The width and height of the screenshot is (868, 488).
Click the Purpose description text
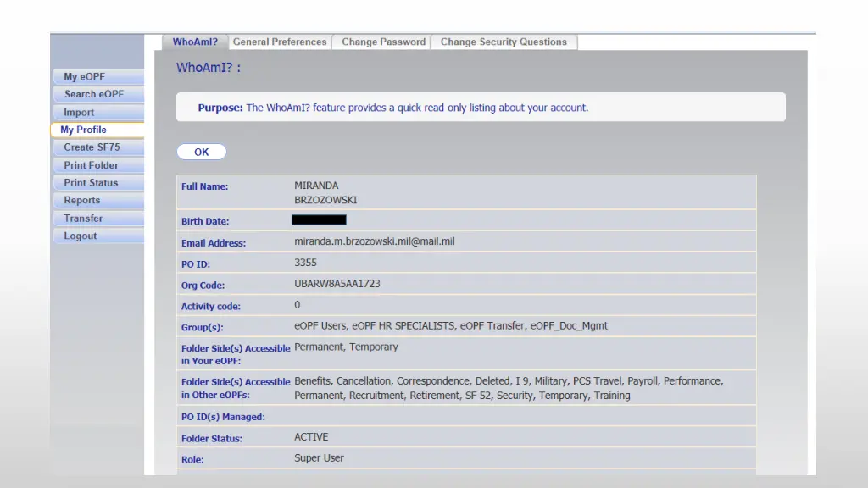[393, 108]
